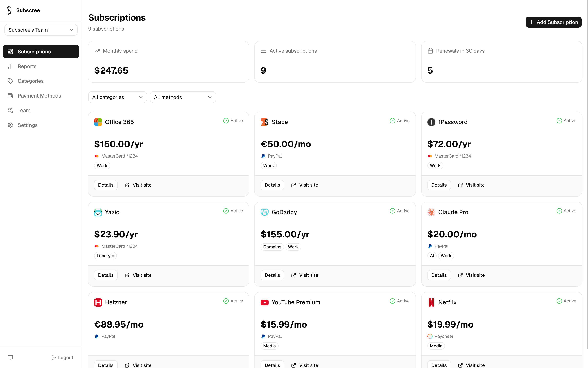588x368 pixels.
Task: Click the Active status on Stape
Action: (399, 121)
